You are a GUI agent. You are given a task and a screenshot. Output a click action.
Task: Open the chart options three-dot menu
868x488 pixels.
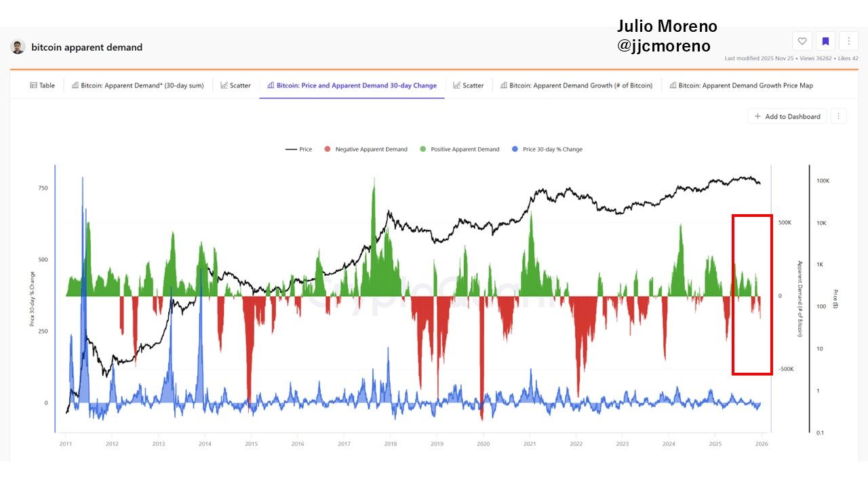[838, 117]
